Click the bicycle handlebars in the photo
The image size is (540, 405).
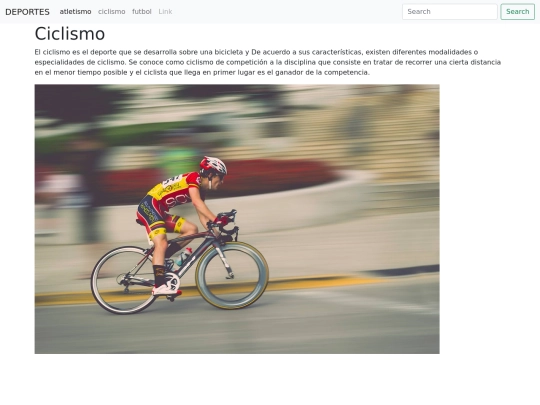pos(226,223)
